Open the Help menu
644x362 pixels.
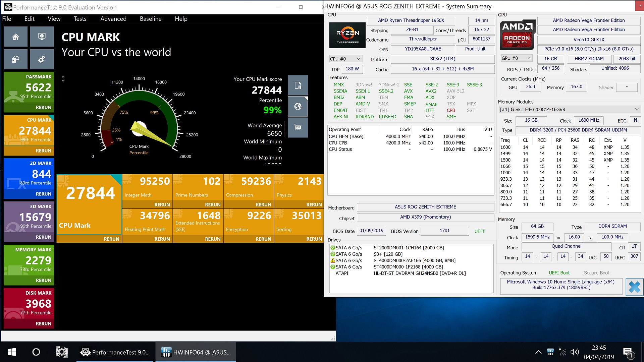coord(181,19)
